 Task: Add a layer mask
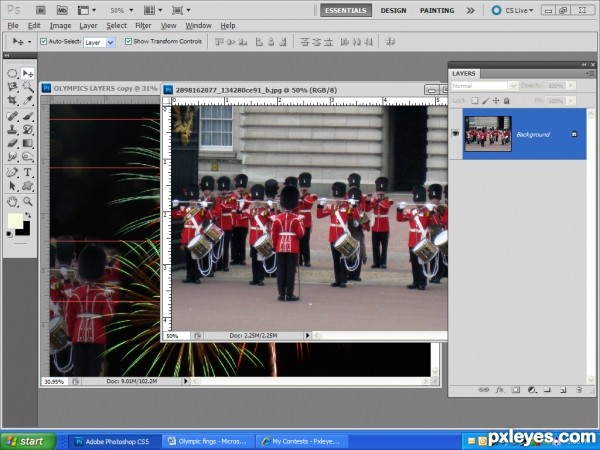516,390
